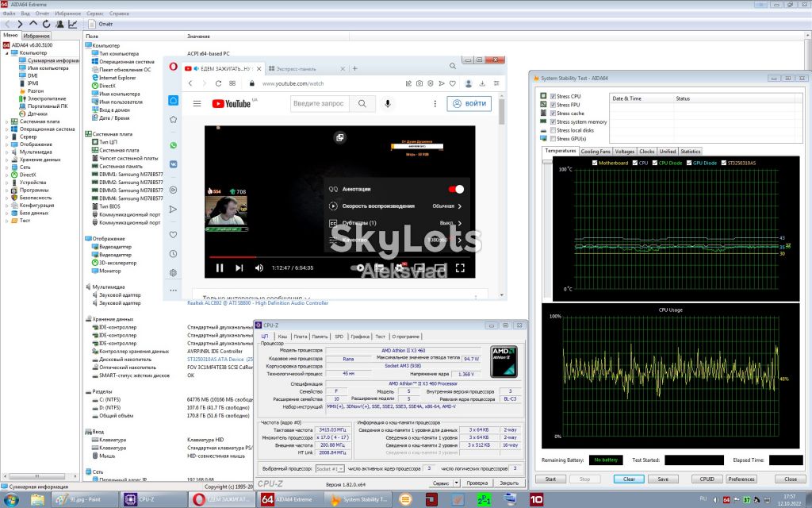The image size is (812, 508).
Task: Click CPUID button in Stability Test
Action: pos(707,479)
